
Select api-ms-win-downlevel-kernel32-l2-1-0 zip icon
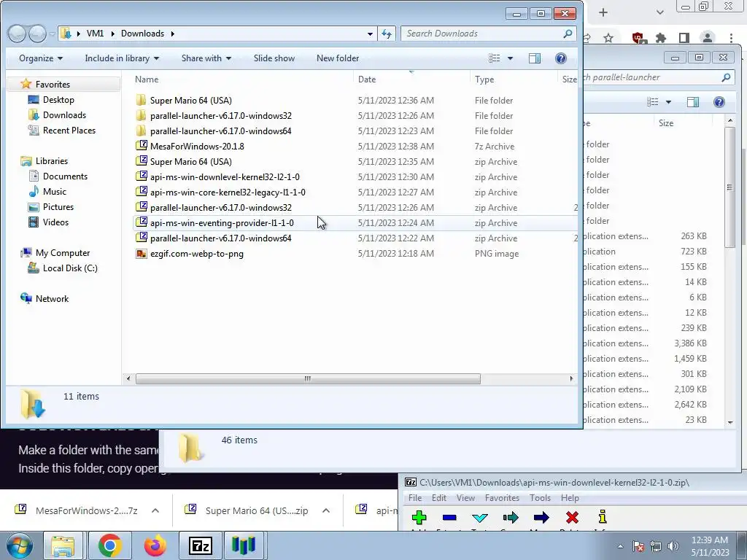[x=141, y=176]
